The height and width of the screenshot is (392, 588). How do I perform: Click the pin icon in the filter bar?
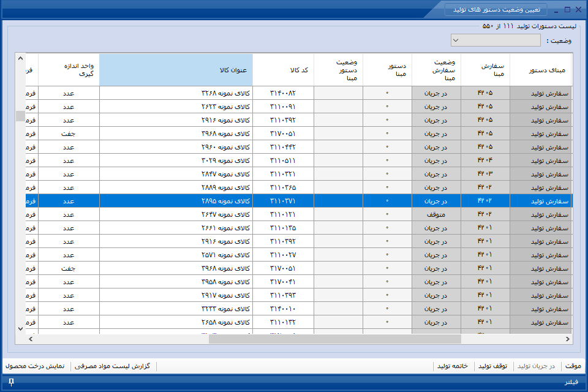[x=11, y=382]
